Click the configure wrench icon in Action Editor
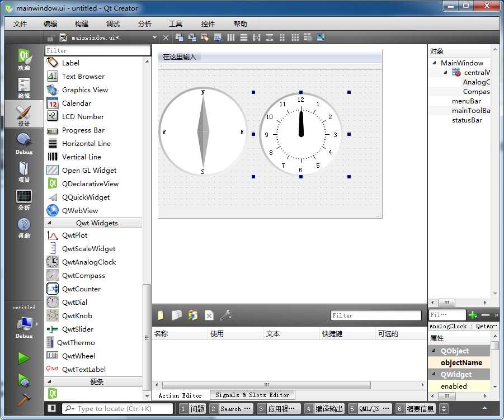This screenshot has height=420, width=504. tap(225, 315)
